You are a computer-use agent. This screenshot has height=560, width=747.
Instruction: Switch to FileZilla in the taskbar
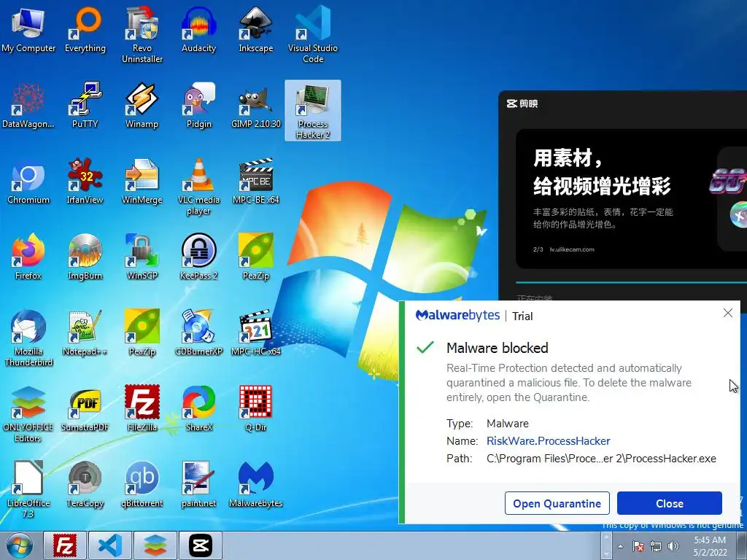65,545
